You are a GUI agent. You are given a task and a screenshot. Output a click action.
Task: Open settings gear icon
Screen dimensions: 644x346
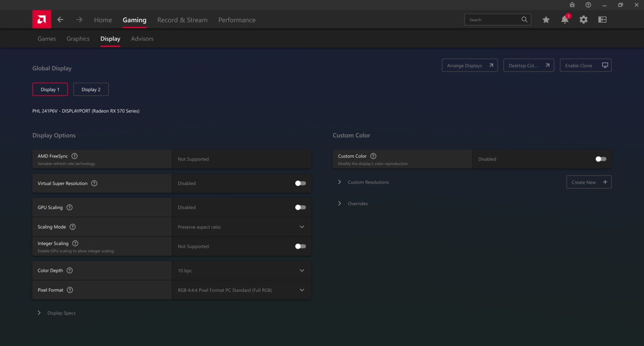(x=584, y=20)
